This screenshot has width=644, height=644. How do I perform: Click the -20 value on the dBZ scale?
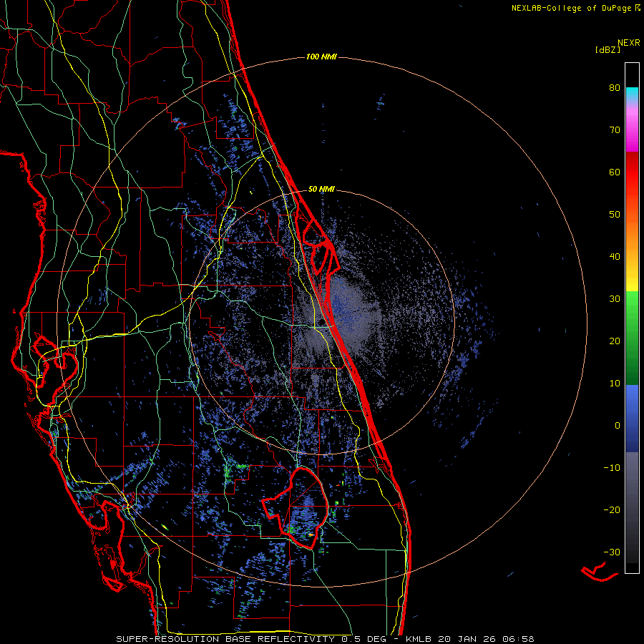[x=612, y=510]
